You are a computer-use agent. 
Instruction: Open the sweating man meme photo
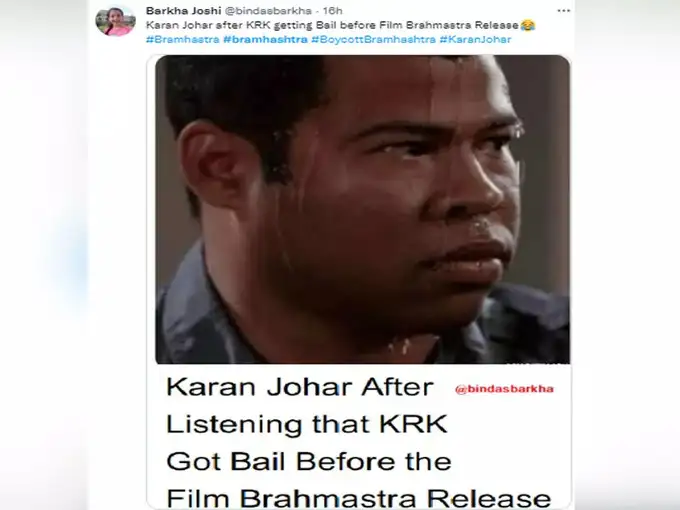tap(363, 209)
